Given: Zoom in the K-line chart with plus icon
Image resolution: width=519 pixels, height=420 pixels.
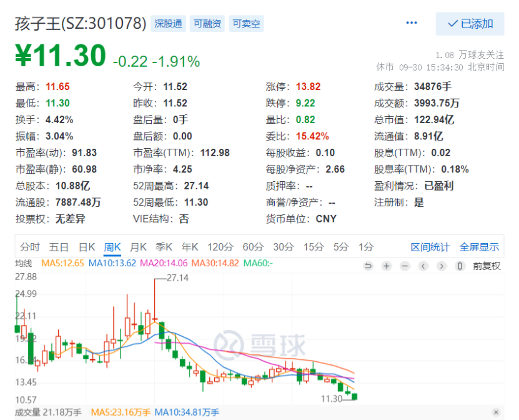Looking at the screenshot, I should tap(387, 266).
